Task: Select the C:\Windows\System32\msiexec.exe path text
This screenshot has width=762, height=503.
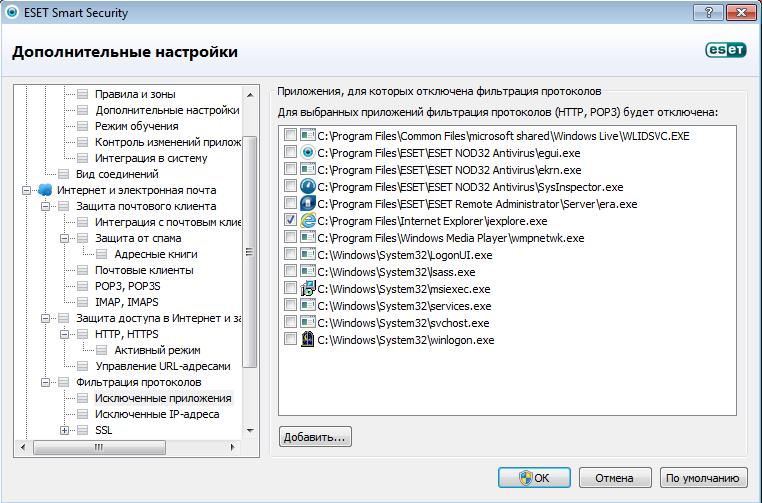Action: click(x=404, y=289)
